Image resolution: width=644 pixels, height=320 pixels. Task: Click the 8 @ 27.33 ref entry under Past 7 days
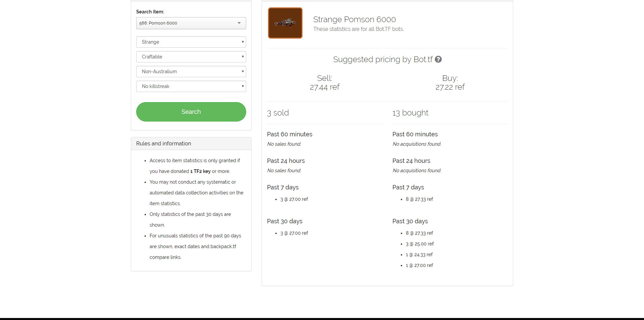[x=419, y=199]
